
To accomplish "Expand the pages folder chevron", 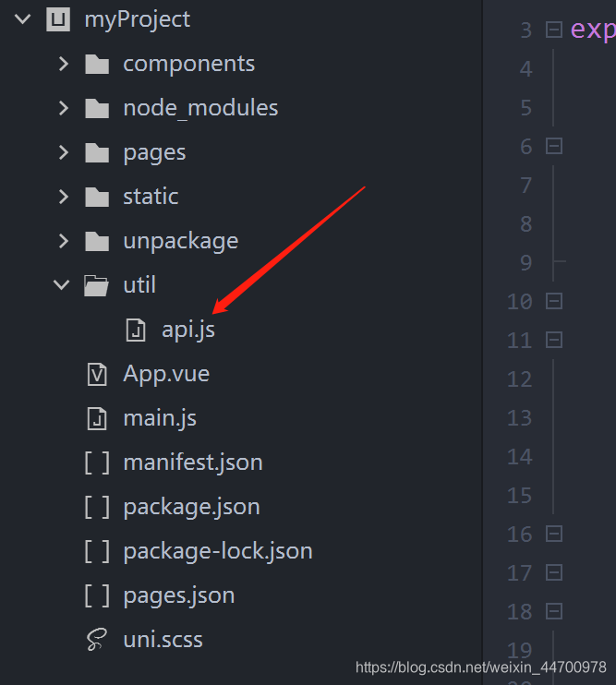I will 64,152.
